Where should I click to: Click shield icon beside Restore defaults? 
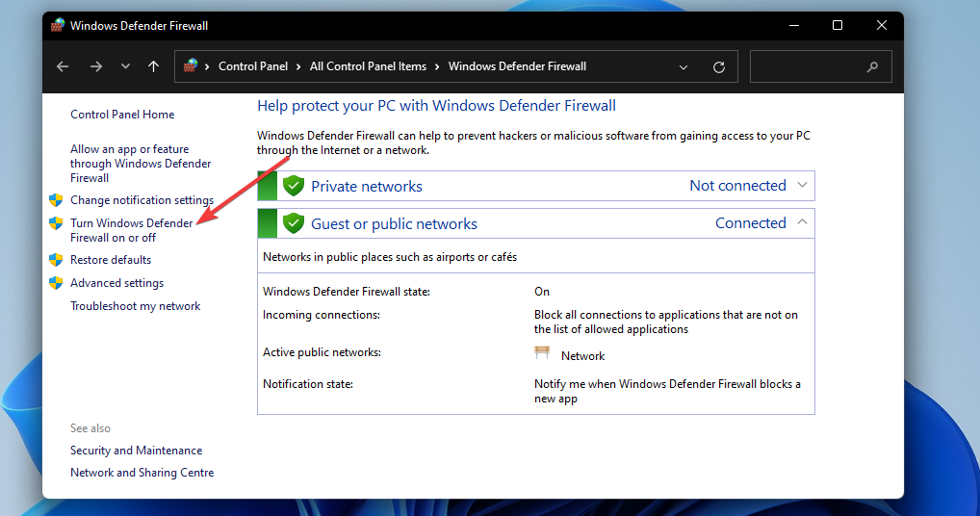tap(56, 260)
